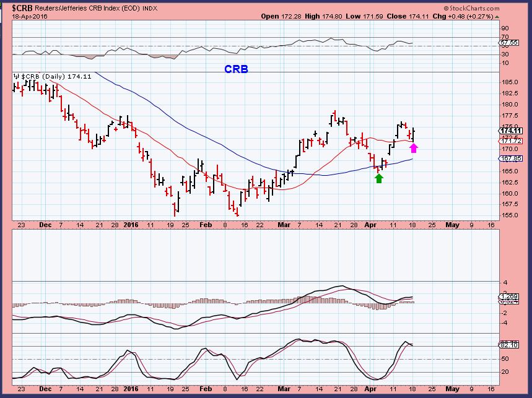This screenshot has width=532, height=398.
Task: Click the 20 level on stochastic axis
Action: coord(505,372)
